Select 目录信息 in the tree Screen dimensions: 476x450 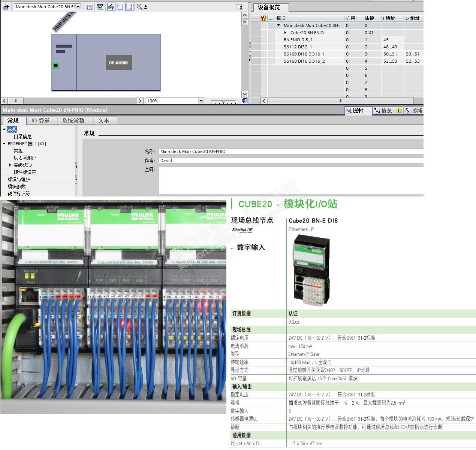[23, 136]
